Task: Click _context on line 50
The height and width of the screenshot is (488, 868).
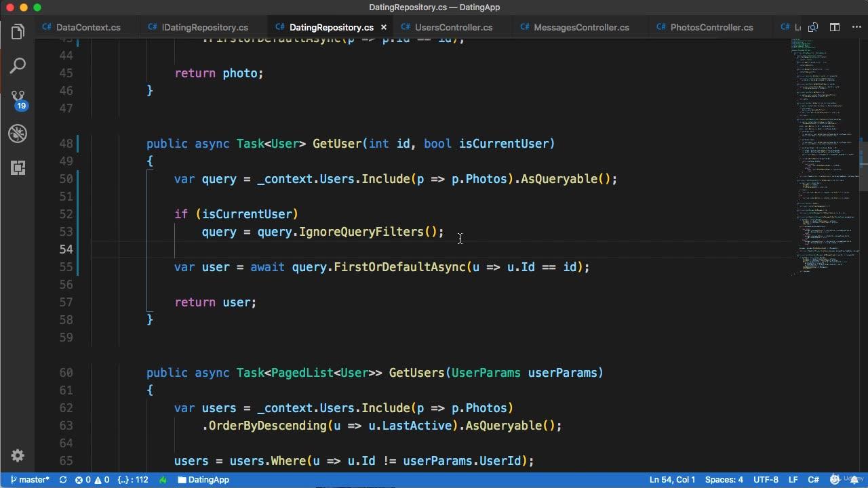Action: coord(285,179)
